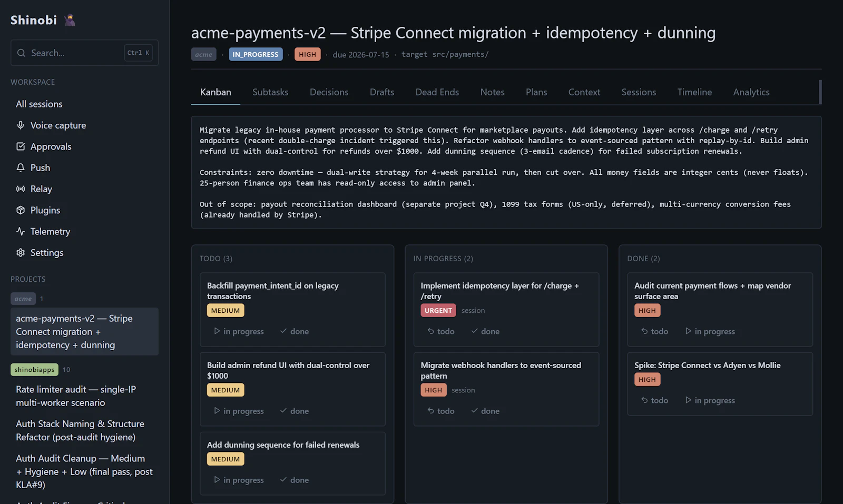Open Add dunning sequence for failed renewals card
843x504 pixels.
tap(283, 445)
